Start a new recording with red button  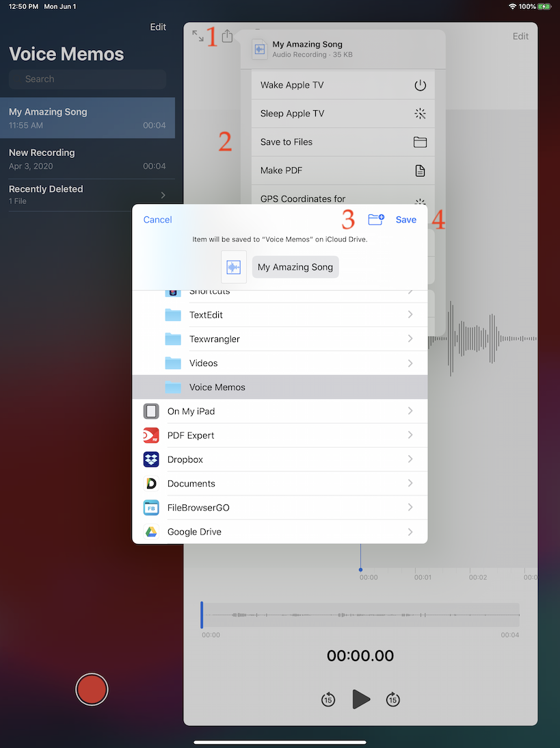tap(92, 689)
